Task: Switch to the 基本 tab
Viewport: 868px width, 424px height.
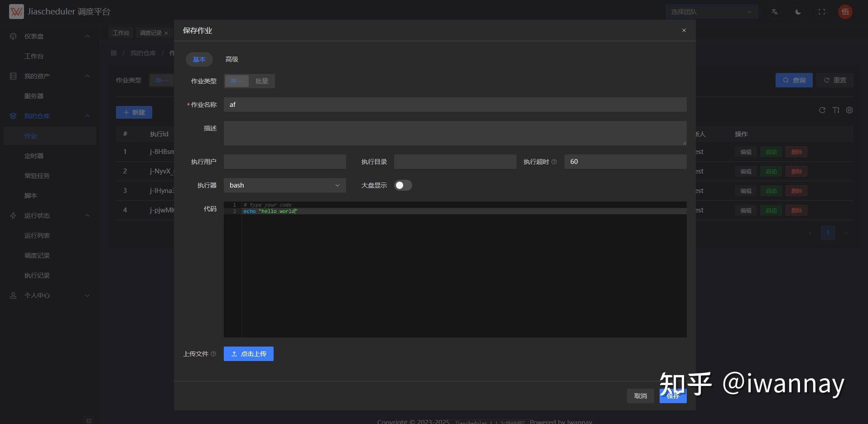Action: point(199,59)
